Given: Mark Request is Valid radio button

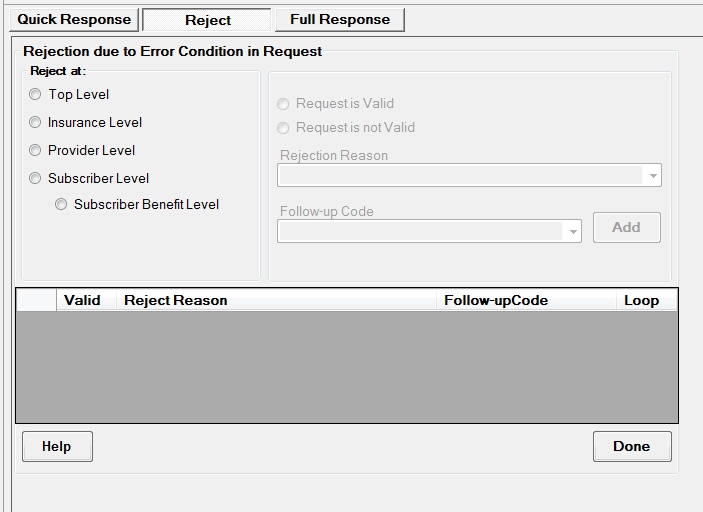Looking at the screenshot, I should pos(284,104).
